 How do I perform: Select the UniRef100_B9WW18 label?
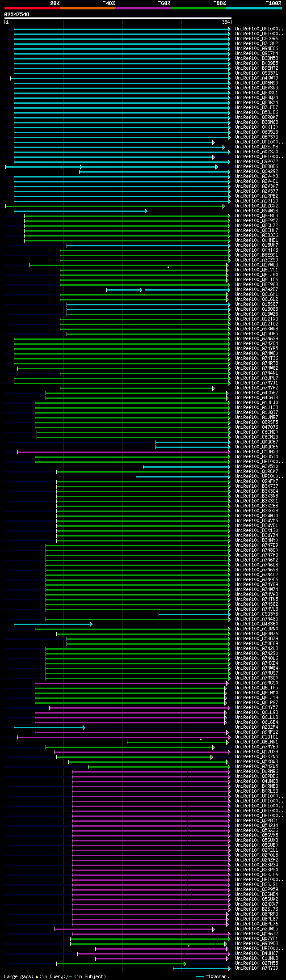[257, 211]
